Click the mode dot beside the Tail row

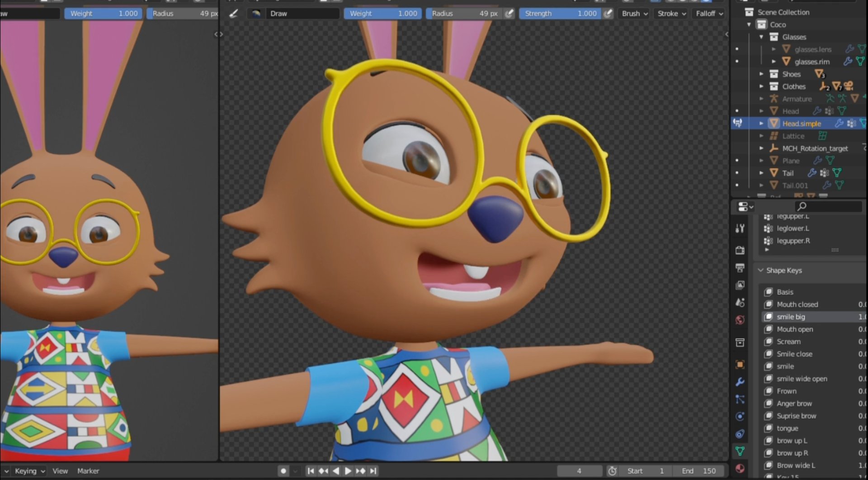[737, 173]
